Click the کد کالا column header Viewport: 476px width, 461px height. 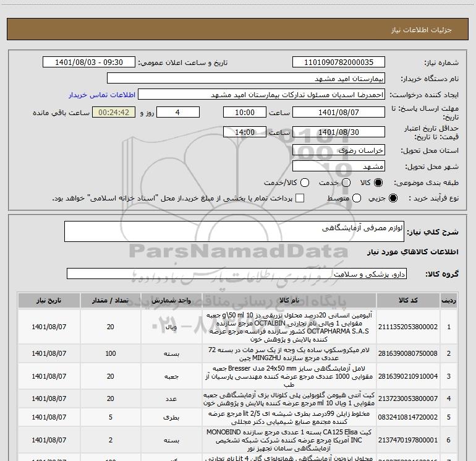[x=408, y=301]
